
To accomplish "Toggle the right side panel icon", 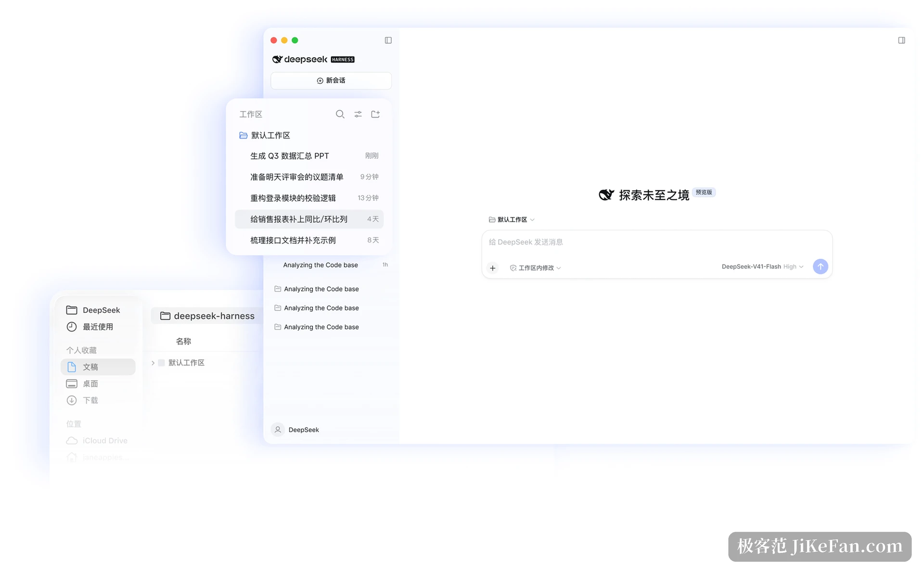I will coord(901,40).
